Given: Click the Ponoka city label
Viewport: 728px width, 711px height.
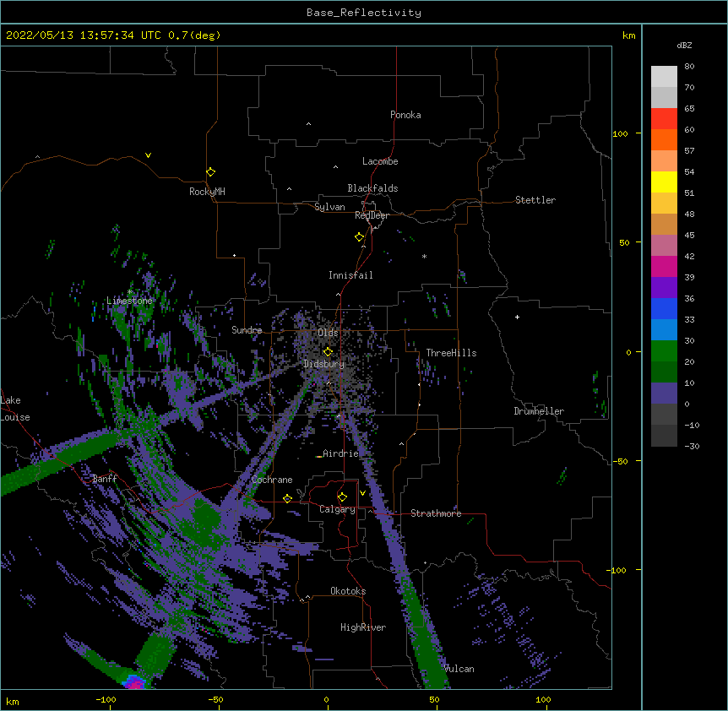Looking at the screenshot, I should (405, 115).
